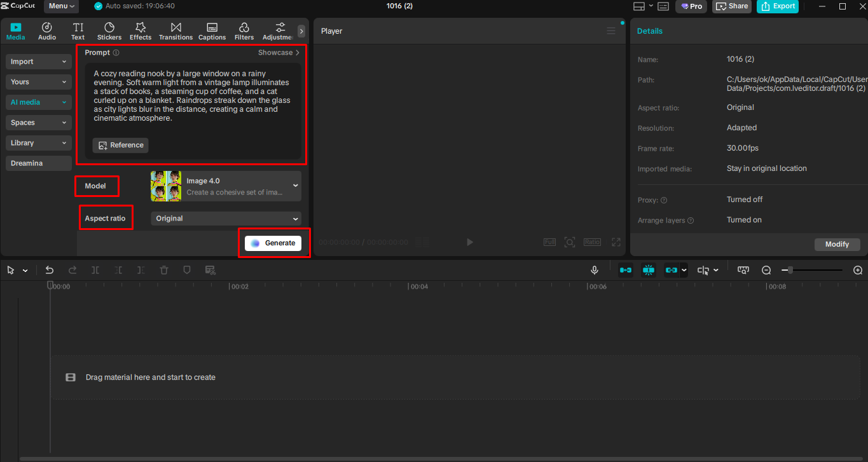Select the Split tool in the timeline toolbar
The image size is (868, 462).
coord(95,270)
